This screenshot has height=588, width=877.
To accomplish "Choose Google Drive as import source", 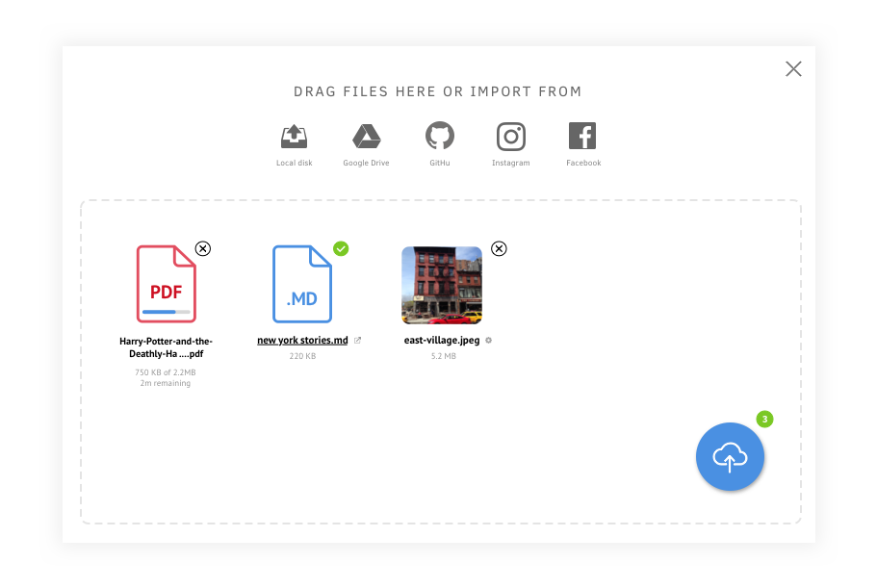I will pyautogui.click(x=366, y=138).
